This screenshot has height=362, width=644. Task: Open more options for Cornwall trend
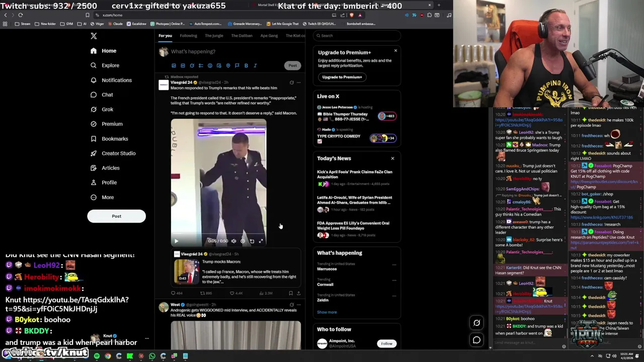click(394, 280)
